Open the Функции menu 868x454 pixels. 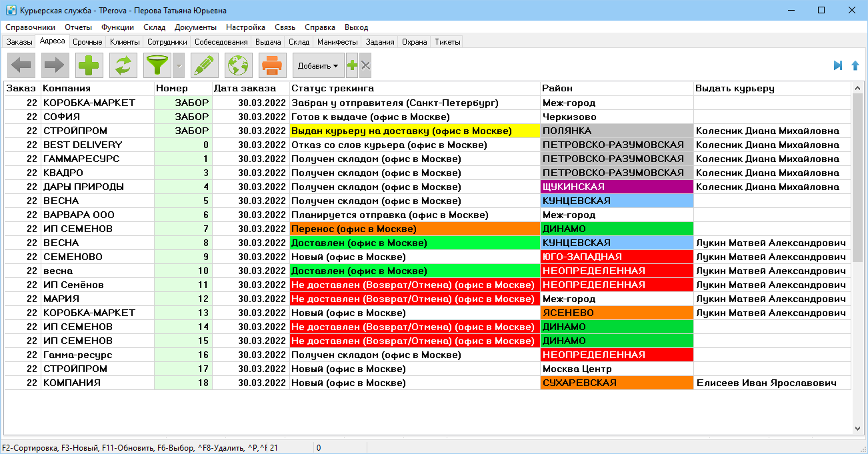tap(117, 27)
